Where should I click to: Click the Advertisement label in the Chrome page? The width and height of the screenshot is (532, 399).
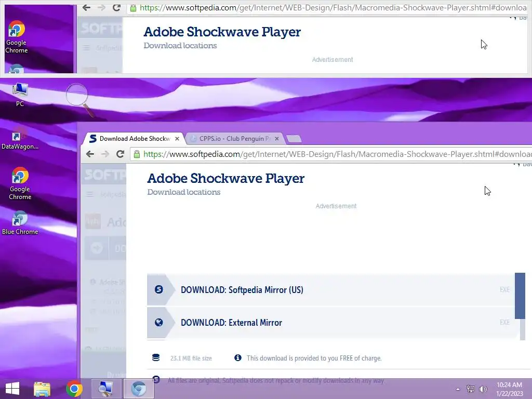pyautogui.click(x=336, y=206)
